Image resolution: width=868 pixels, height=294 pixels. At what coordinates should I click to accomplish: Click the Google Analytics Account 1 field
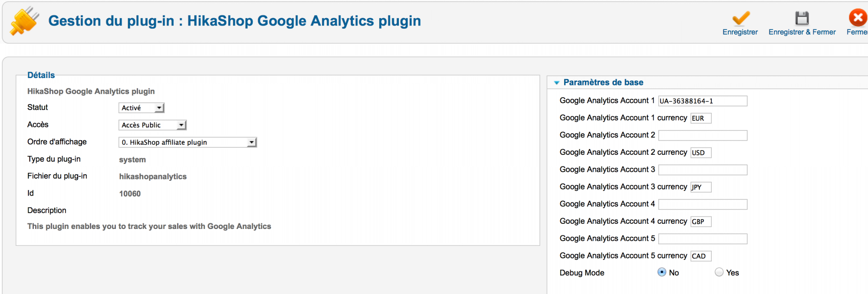[703, 101]
